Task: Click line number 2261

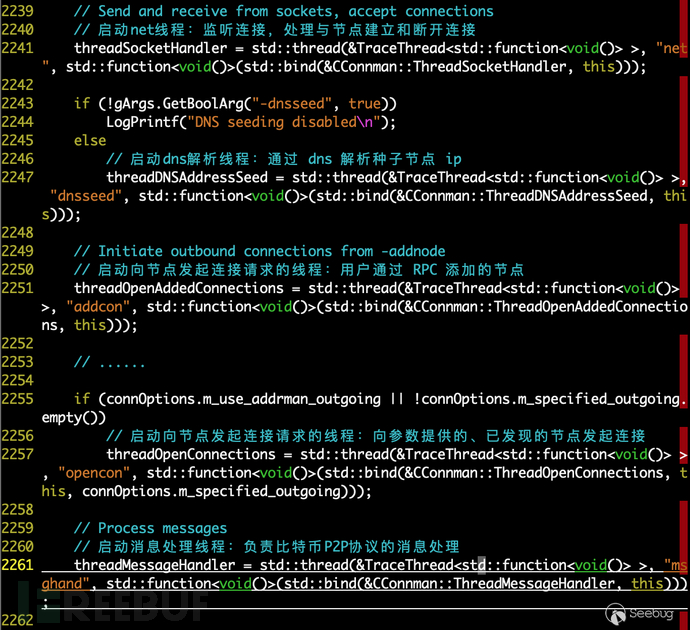Action: (17, 565)
